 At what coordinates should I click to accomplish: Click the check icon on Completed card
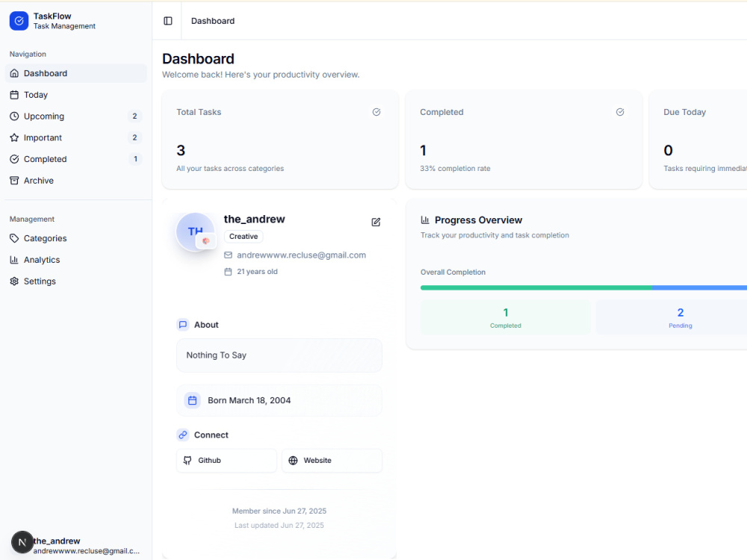620,112
